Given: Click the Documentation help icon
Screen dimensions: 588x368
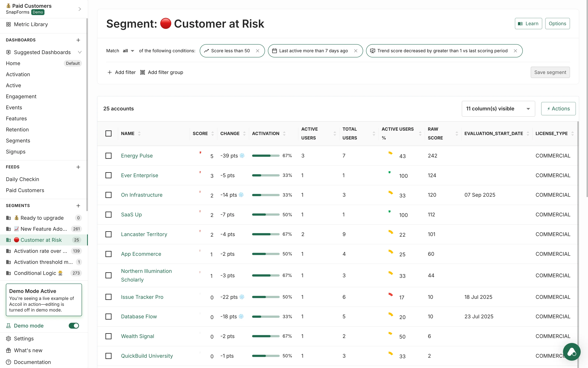Looking at the screenshot, I should (x=8, y=362).
